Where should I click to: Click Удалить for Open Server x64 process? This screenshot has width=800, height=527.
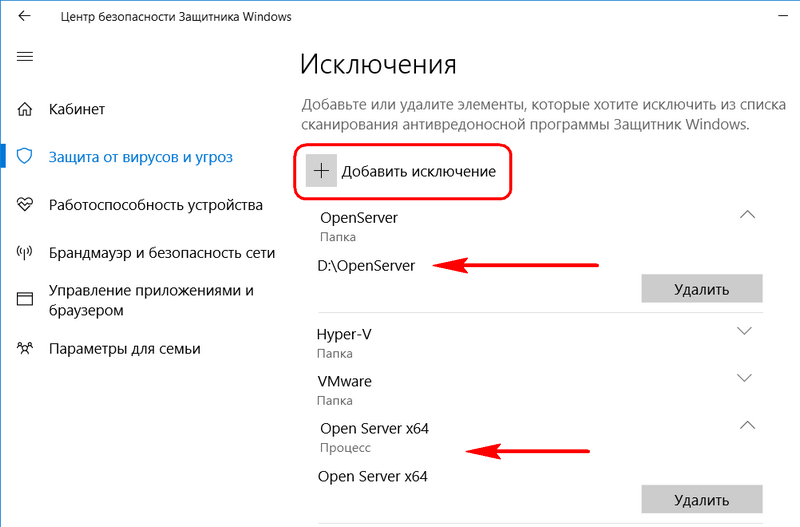[x=702, y=499]
